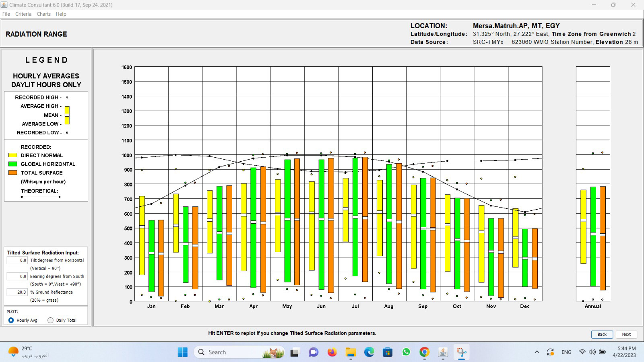Screen dimensions: 644x362
Task: Click the Next button
Action: [626, 334]
